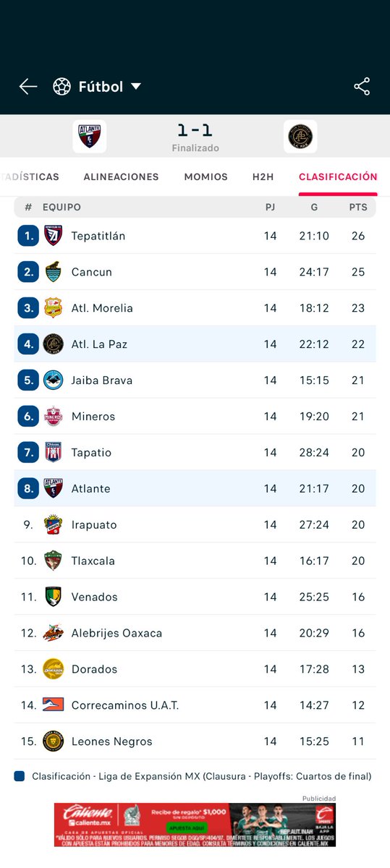Open Tepatitlán team row
The width and height of the screenshot is (390, 868).
click(x=195, y=236)
